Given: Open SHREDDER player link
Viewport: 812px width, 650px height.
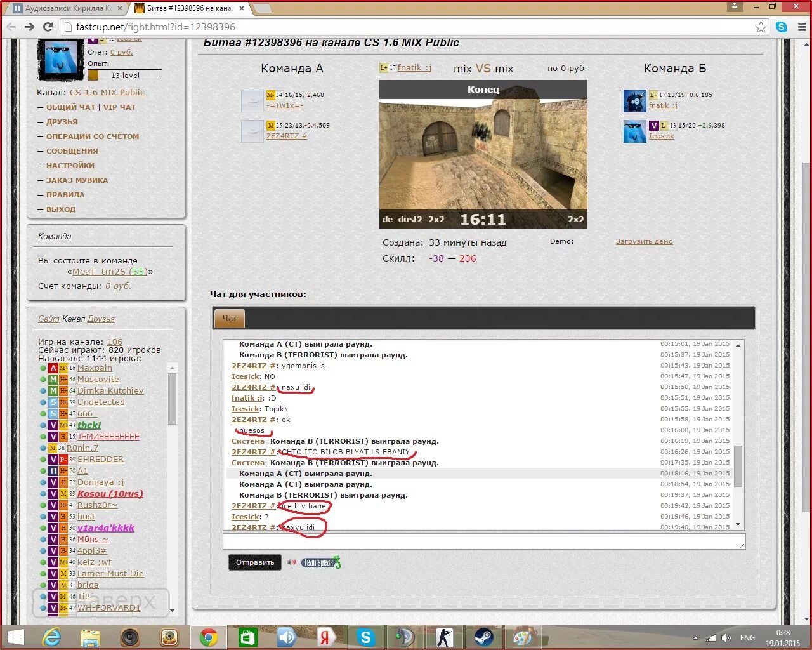Looking at the screenshot, I should click(x=100, y=460).
